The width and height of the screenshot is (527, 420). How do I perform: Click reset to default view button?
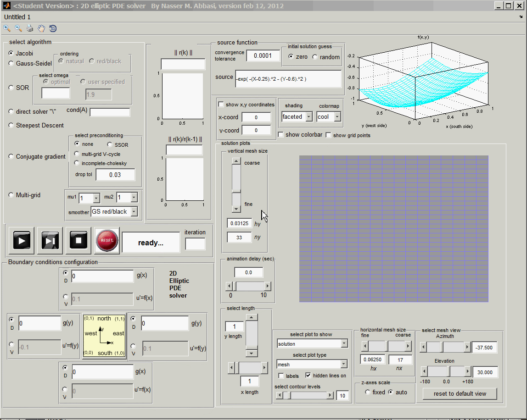click(460, 394)
